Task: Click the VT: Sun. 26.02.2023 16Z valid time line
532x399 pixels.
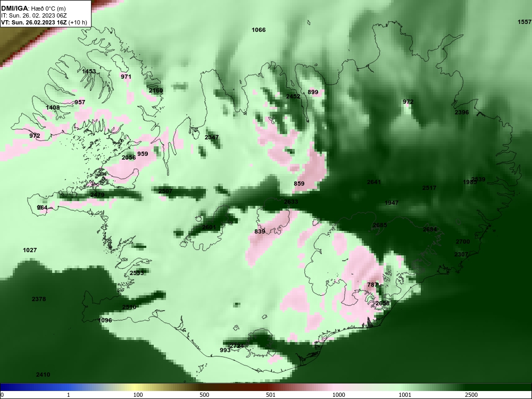Action: point(44,23)
